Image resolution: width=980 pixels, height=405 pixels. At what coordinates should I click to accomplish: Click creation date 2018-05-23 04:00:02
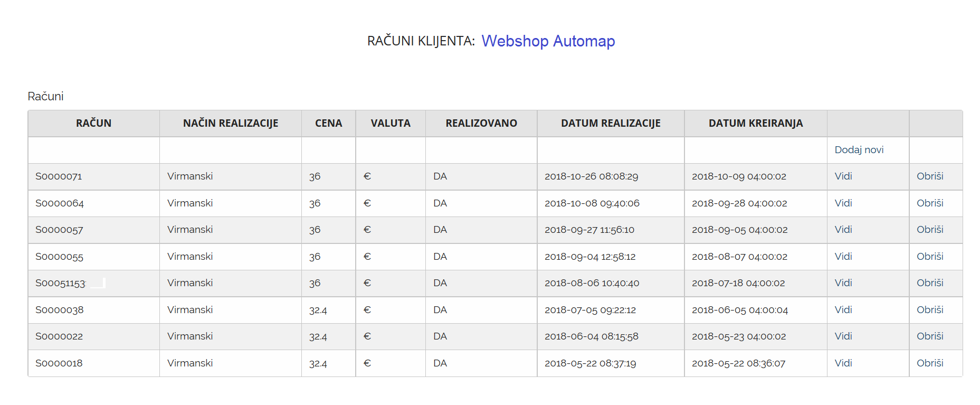[739, 336]
